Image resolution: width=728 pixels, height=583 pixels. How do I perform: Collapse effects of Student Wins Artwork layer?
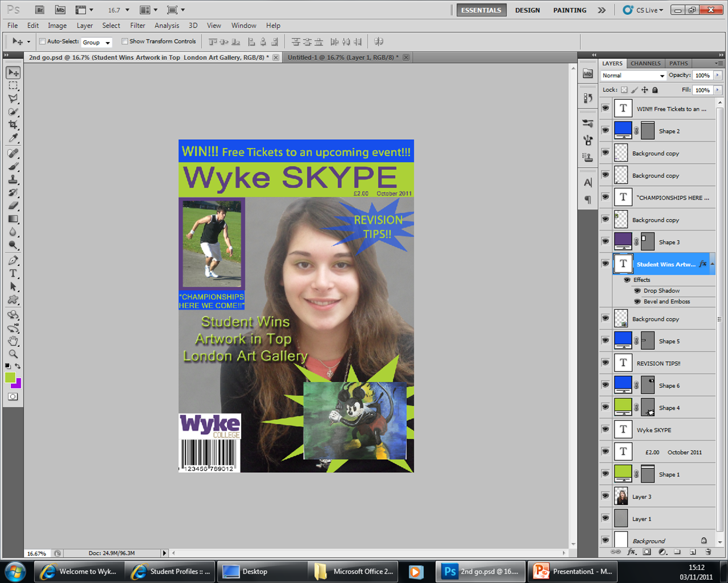pos(712,264)
